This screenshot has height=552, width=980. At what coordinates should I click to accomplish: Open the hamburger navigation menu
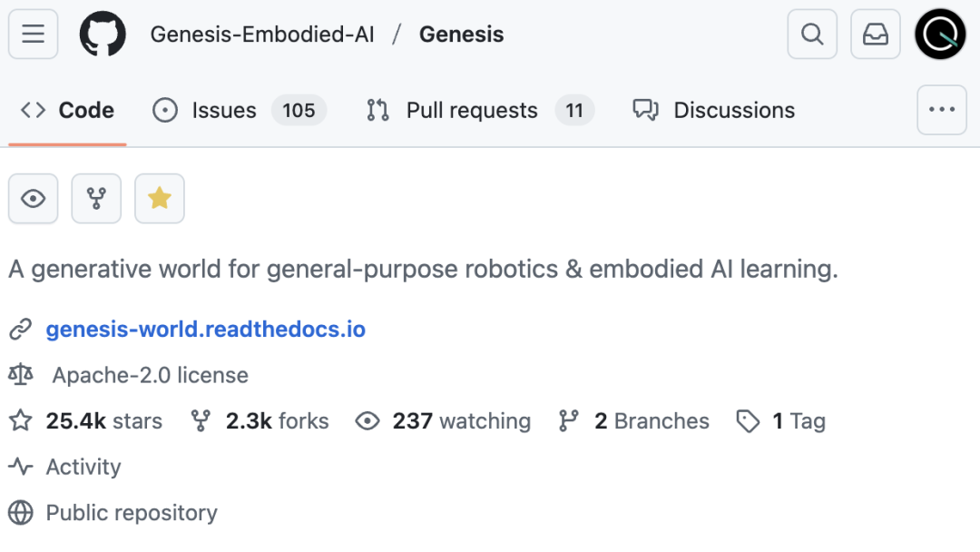coord(34,34)
